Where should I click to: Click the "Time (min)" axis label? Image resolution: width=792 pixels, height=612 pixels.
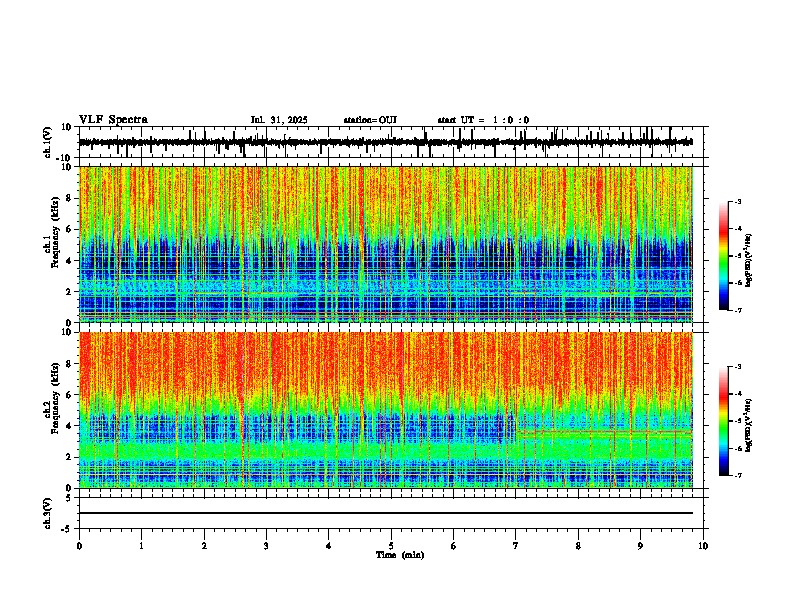[400, 555]
